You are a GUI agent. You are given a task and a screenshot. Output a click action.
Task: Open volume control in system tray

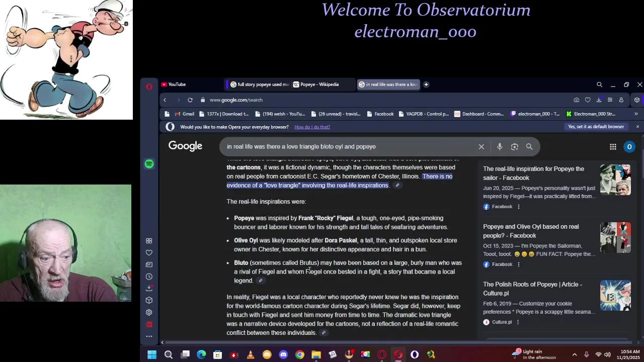[x=607, y=355]
